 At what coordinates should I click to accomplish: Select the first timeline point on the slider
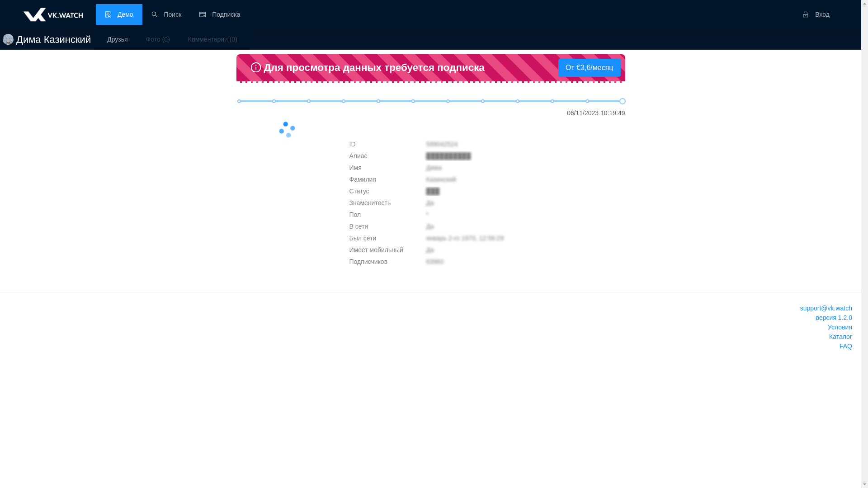click(x=239, y=101)
